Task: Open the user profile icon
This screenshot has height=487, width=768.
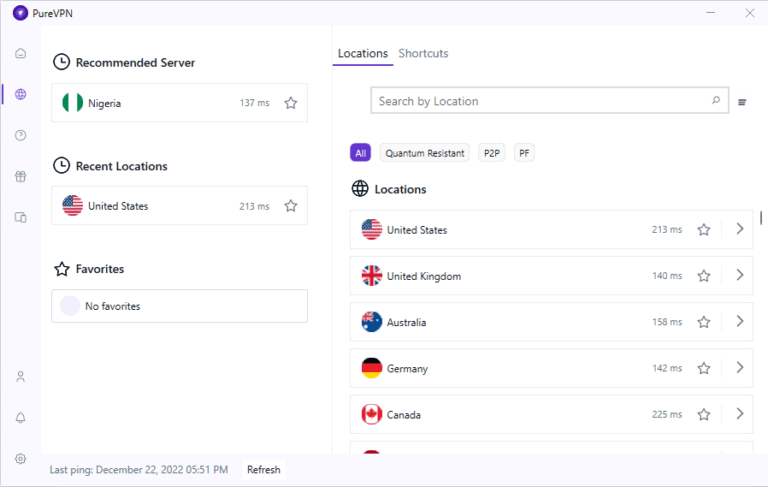Action: [20, 377]
